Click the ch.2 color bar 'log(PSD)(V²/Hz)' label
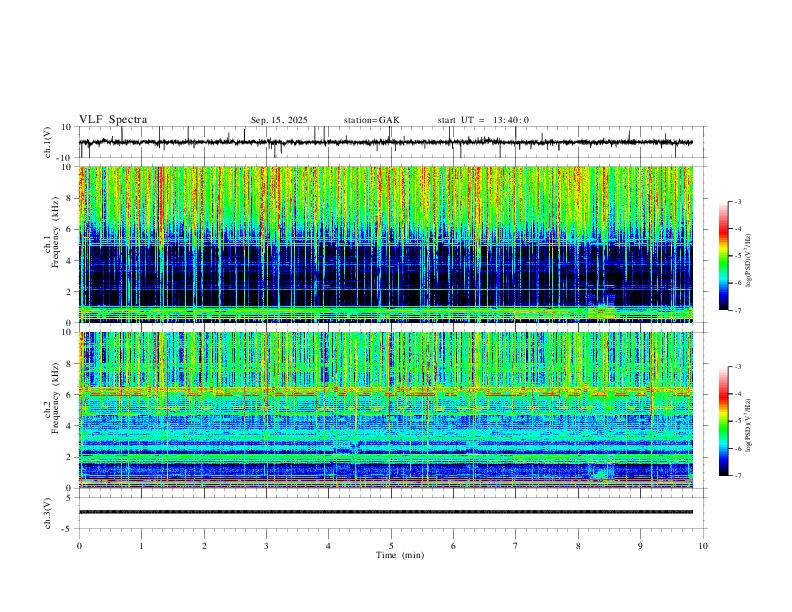Image resolution: width=792 pixels, height=612 pixels. click(x=748, y=426)
